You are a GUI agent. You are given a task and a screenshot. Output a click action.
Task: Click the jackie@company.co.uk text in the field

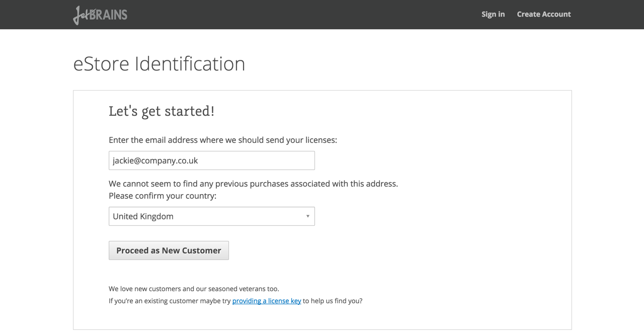coord(155,160)
